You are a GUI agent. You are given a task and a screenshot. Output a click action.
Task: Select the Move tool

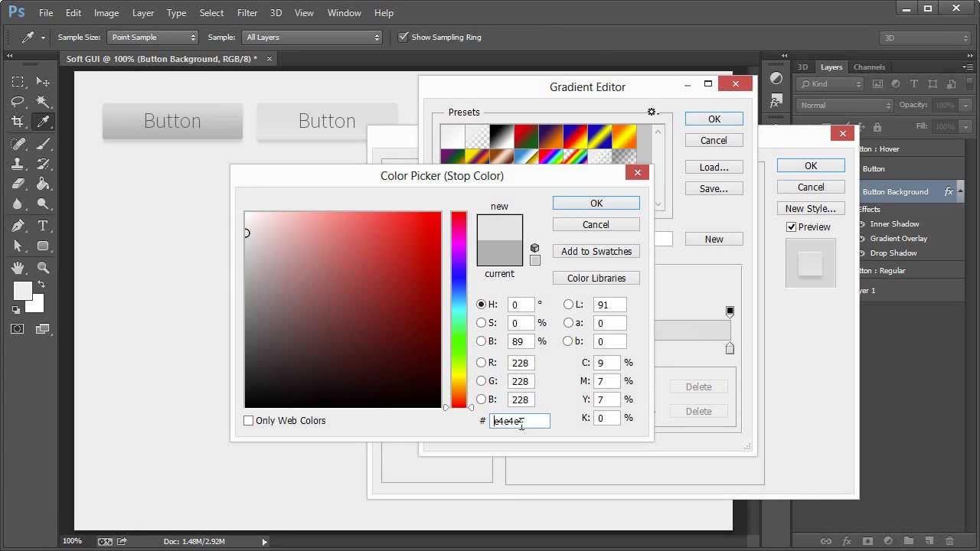click(x=43, y=82)
